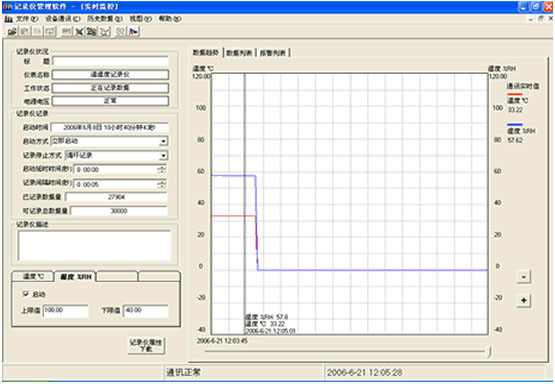Image resolution: width=555 pixels, height=384 pixels.
Task: Click the 上限值 input field
Action: tap(65, 311)
